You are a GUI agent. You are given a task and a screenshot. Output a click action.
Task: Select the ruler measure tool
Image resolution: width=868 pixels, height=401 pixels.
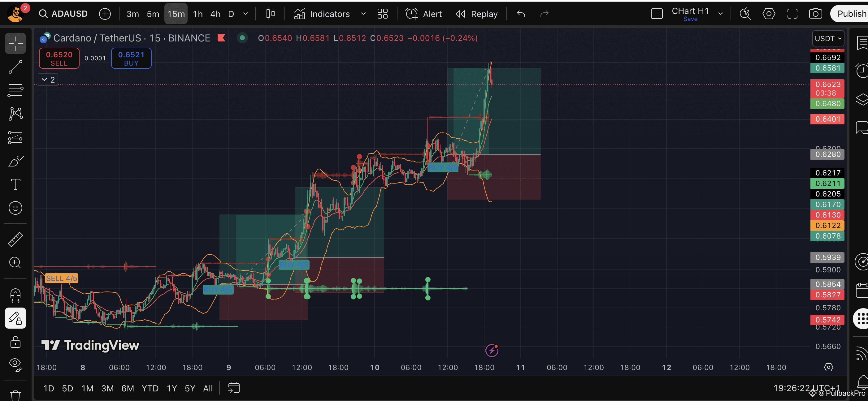pyautogui.click(x=15, y=239)
